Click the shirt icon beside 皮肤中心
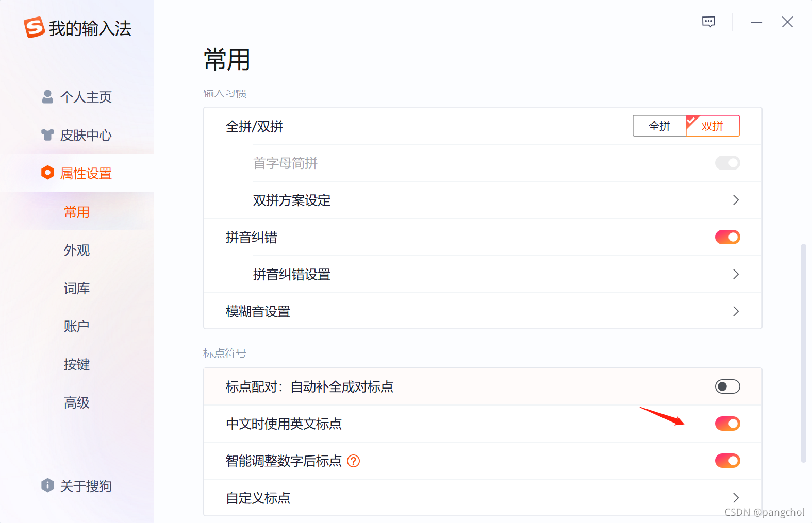Screen dimensions: 812x523 click(47, 135)
